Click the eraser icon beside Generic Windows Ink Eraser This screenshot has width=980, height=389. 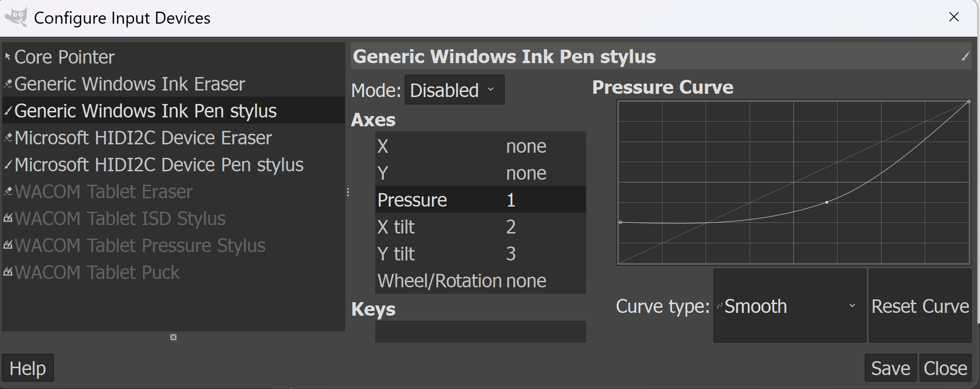pyautogui.click(x=8, y=84)
